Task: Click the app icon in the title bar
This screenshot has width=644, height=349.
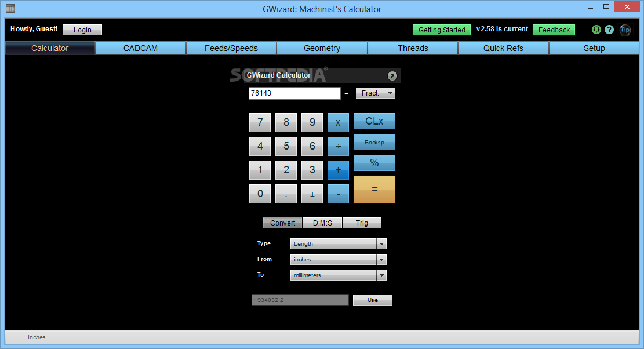Action: point(10,8)
